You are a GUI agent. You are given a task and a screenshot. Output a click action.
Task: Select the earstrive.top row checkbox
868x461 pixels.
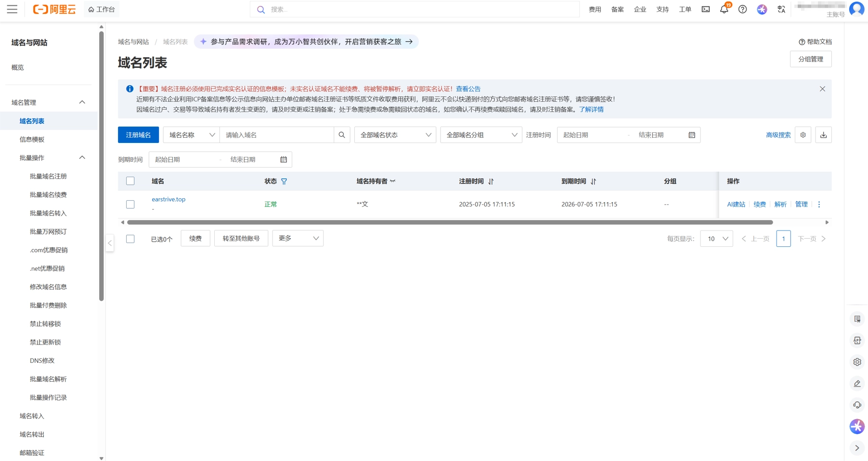[x=130, y=205]
